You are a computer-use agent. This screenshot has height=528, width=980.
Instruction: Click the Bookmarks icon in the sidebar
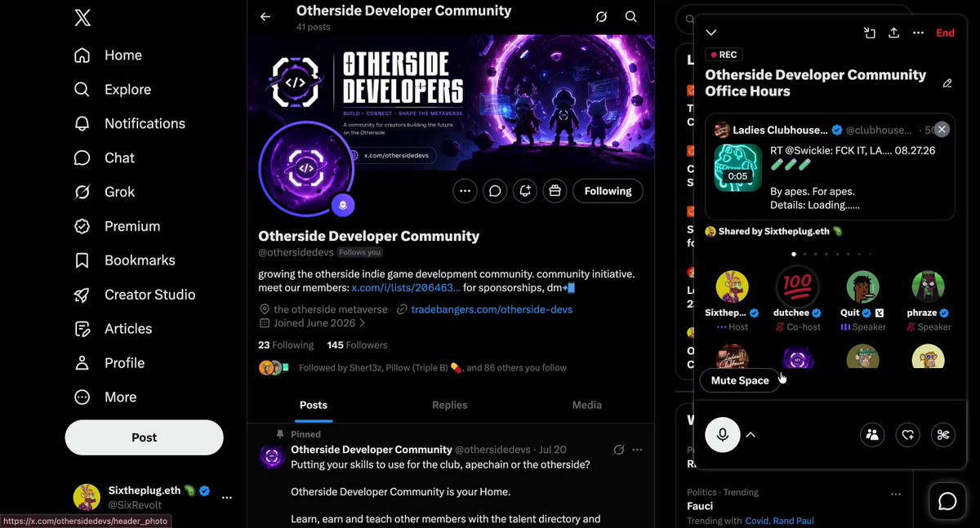(82, 260)
